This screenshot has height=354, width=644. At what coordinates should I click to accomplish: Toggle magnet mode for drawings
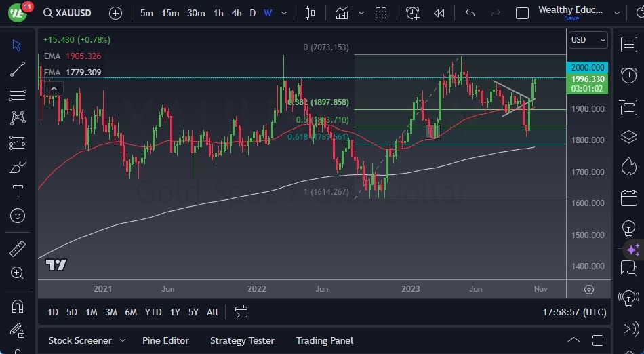pyautogui.click(x=18, y=306)
